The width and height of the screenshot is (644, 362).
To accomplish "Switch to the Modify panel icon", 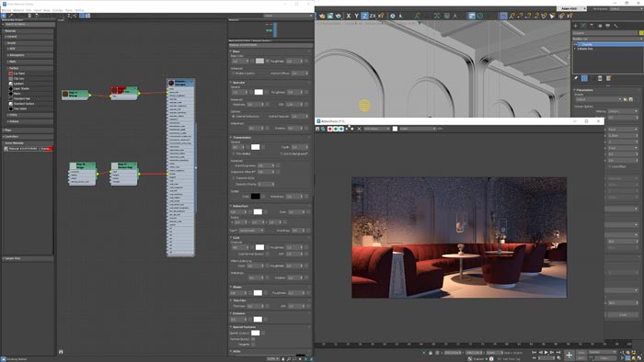I will point(583,26).
